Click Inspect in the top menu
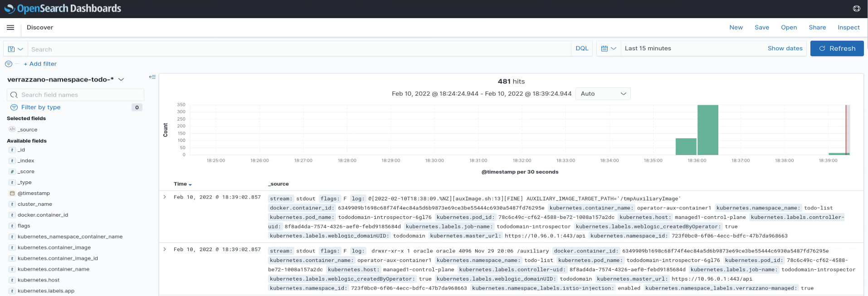Screen dimensions: 868x296 [x=848, y=28]
